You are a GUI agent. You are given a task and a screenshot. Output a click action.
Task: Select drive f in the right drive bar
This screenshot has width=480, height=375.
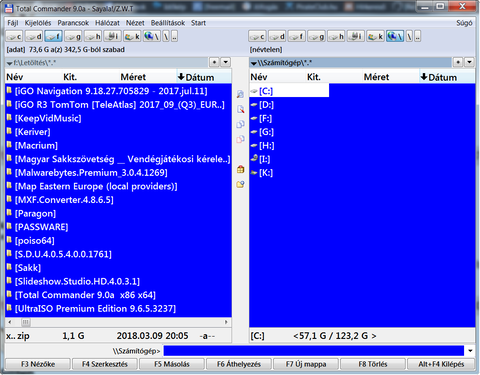(297, 36)
